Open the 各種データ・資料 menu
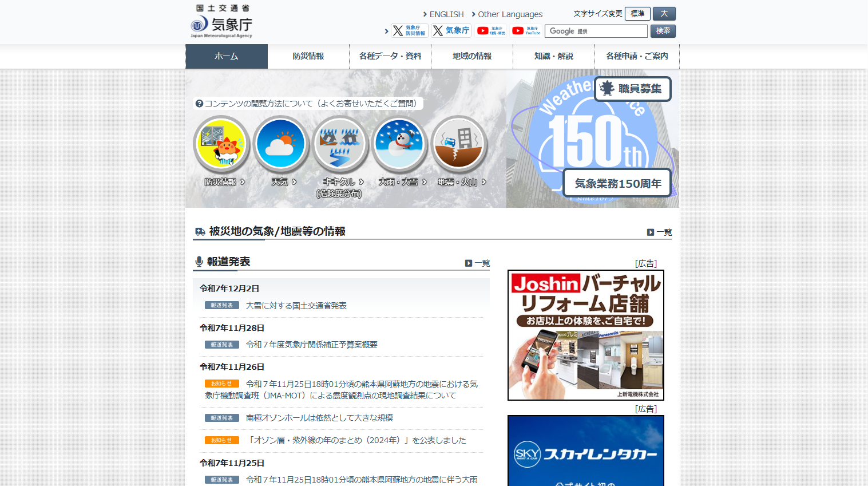Viewport: 868px width, 486px height. (390, 56)
